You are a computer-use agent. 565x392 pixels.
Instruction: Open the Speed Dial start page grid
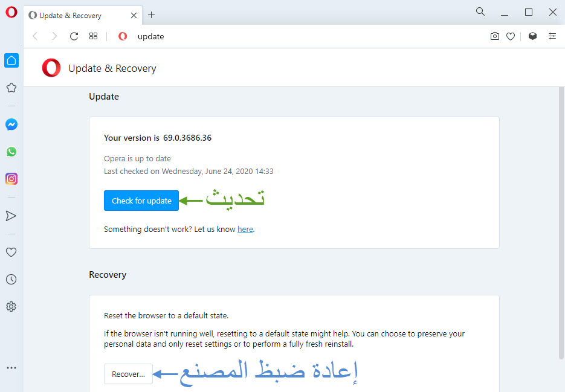coord(93,36)
